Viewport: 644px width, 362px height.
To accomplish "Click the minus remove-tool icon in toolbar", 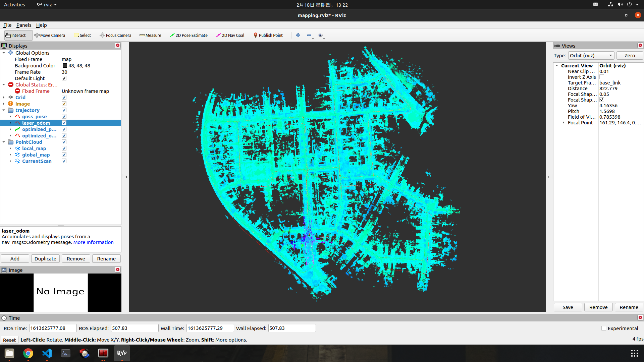I will (x=309, y=35).
